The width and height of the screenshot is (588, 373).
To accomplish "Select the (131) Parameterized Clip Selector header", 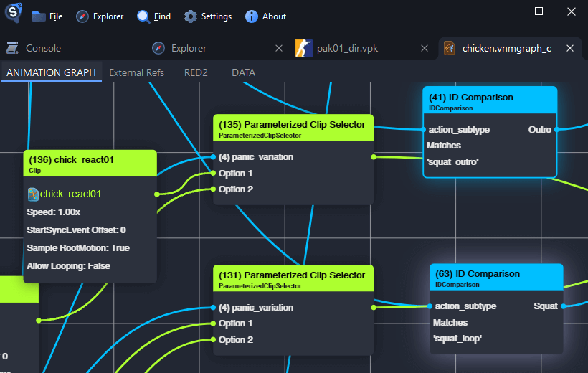I will (x=293, y=279).
